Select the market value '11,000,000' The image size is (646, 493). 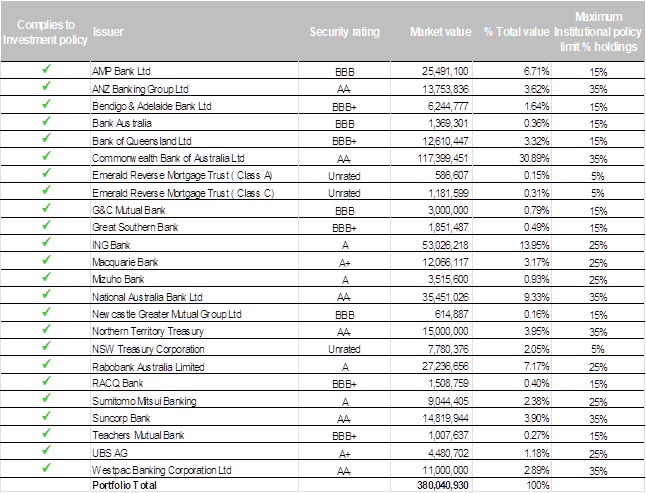pyautogui.click(x=445, y=470)
